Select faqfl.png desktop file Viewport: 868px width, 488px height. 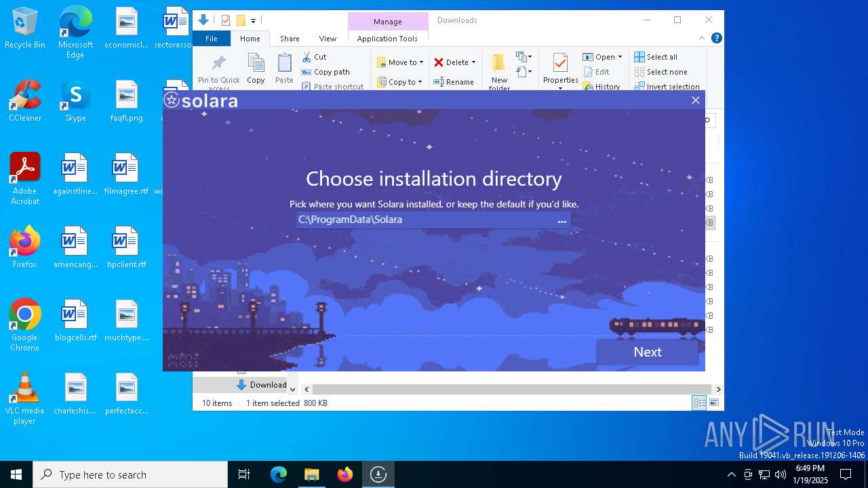tap(126, 102)
